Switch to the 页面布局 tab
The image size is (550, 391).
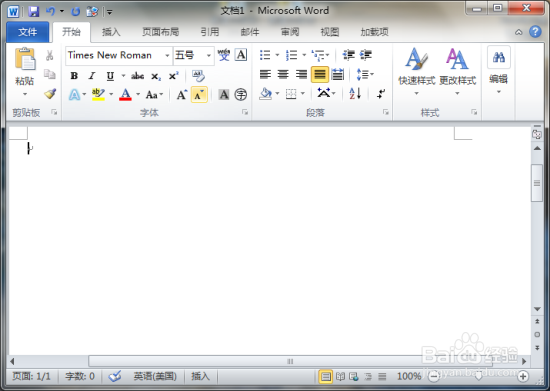pos(160,32)
